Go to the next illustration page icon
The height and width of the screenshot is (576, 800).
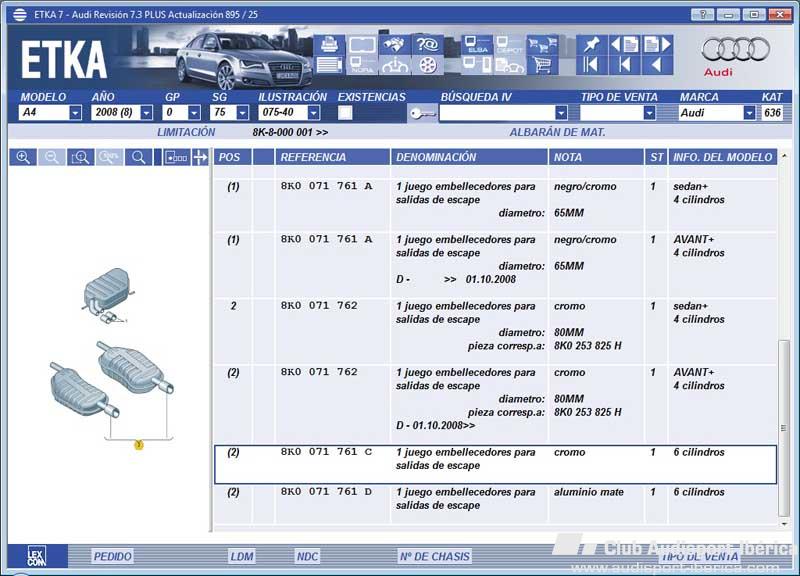pyautogui.click(x=656, y=45)
